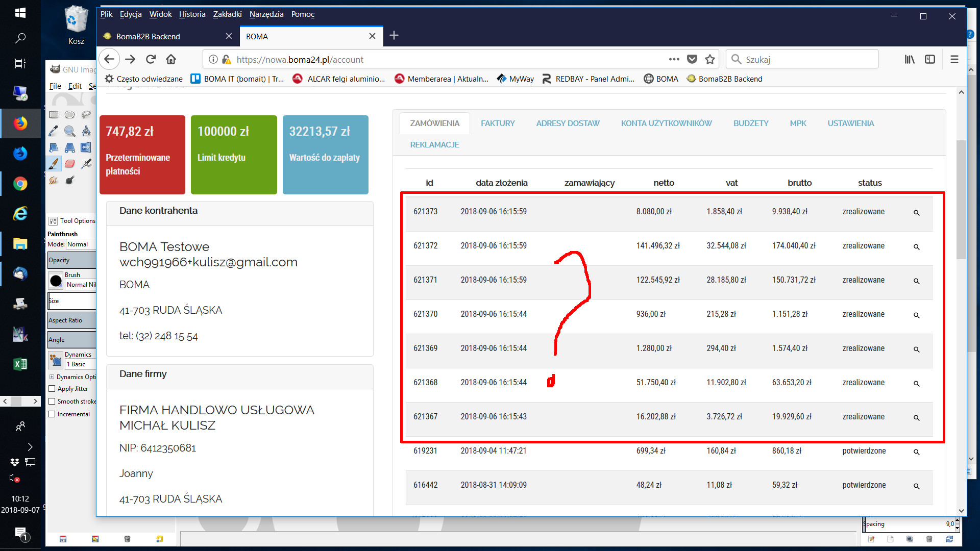Screen dimensions: 980x551
Task: Select the Eraser tool in GIMP toolbox
Action: pos(70,164)
